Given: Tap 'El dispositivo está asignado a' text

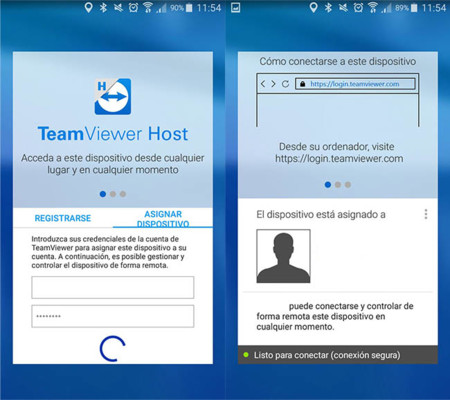Looking at the screenshot, I should 321,215.
